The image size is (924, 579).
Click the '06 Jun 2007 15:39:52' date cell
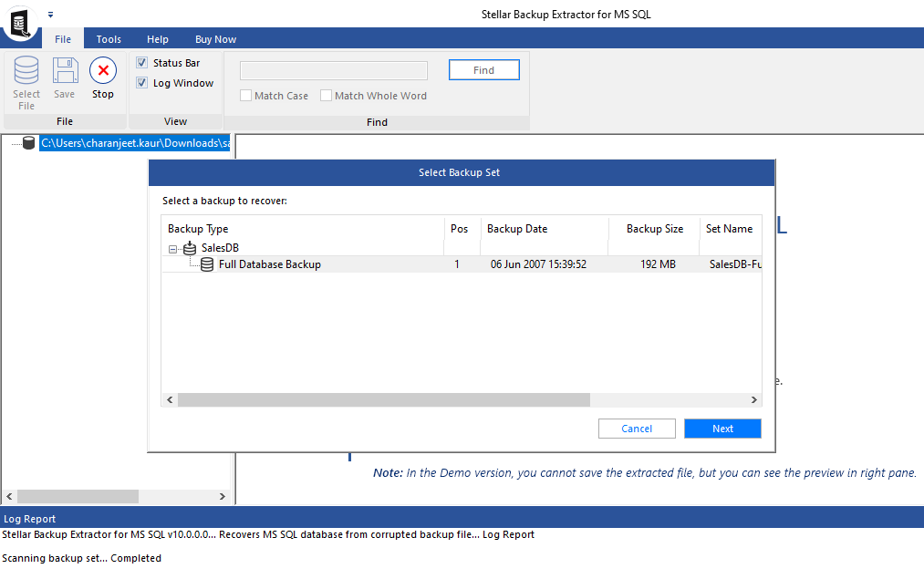(x=538, y=264)
